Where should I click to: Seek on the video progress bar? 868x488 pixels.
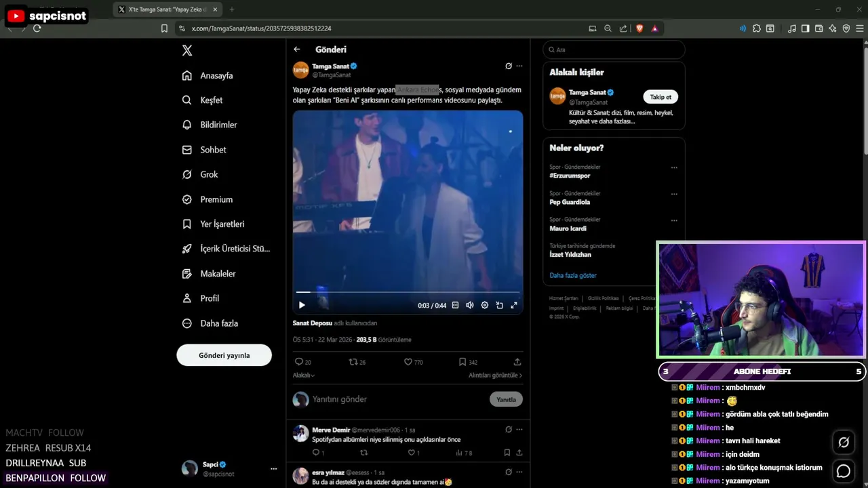tap(408, 292)
